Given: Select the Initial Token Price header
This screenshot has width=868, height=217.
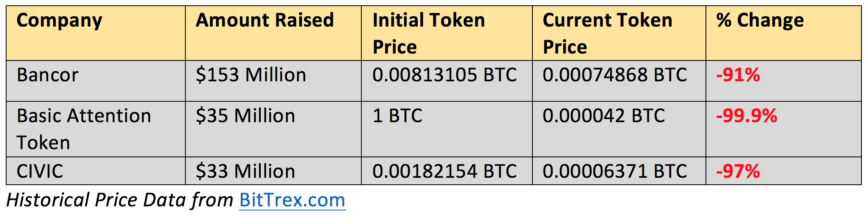Looking at the screenshot, I should click(447, 34).
